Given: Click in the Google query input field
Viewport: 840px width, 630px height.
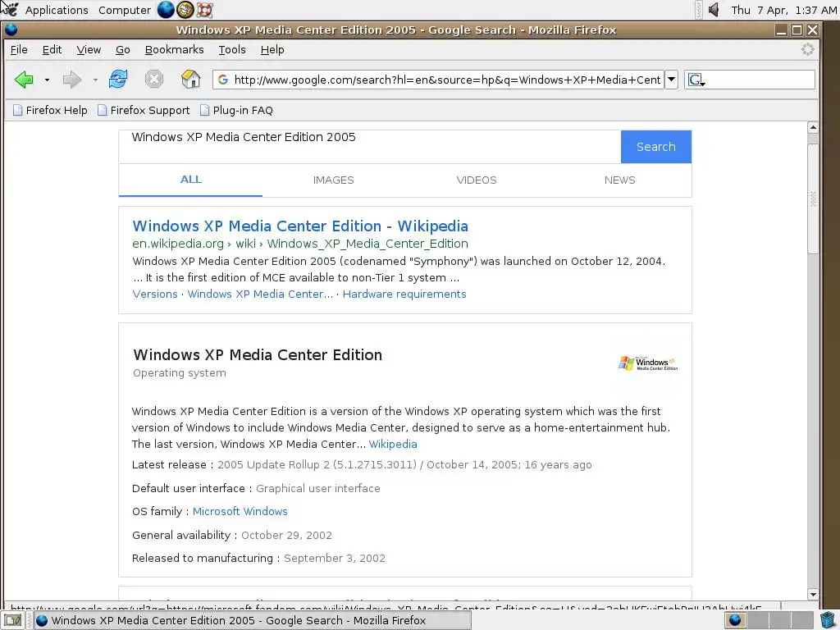Looking at the screenshot, I should click(x=370, y=147).
